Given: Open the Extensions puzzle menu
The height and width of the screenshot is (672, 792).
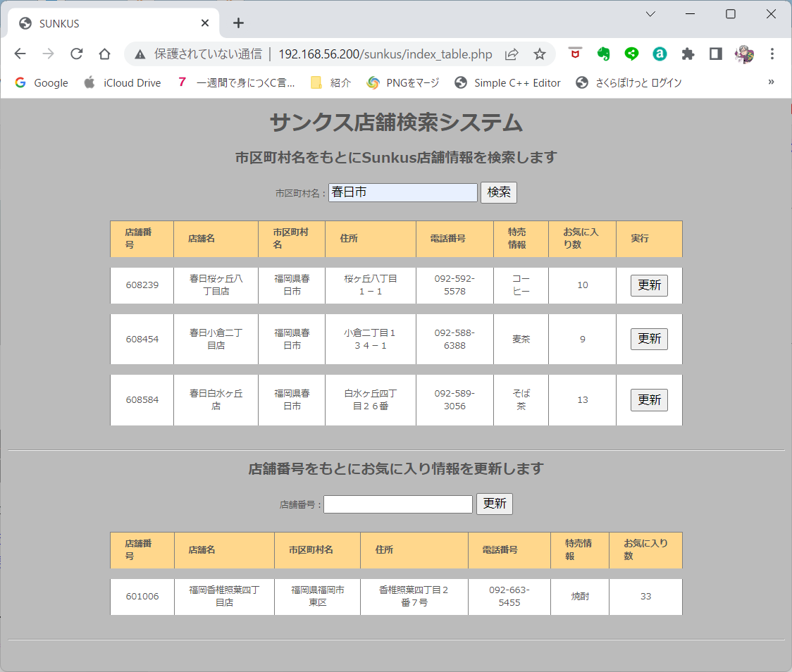Looking at the screenshot, I should 688,54.
